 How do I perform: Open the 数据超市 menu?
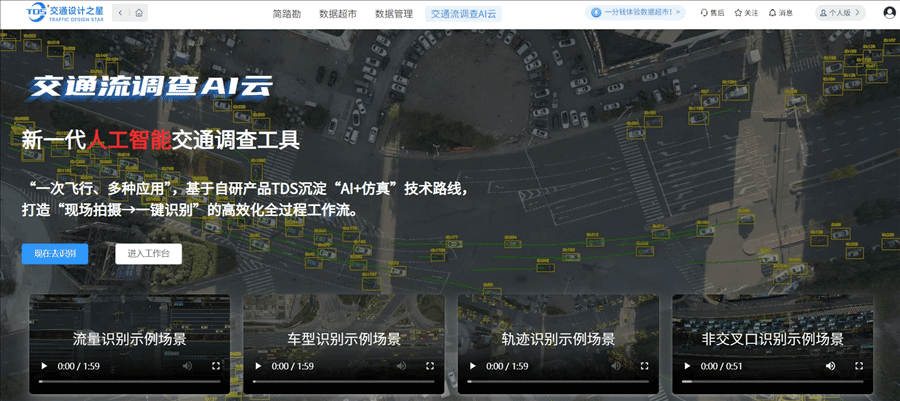tap(338, 14)
